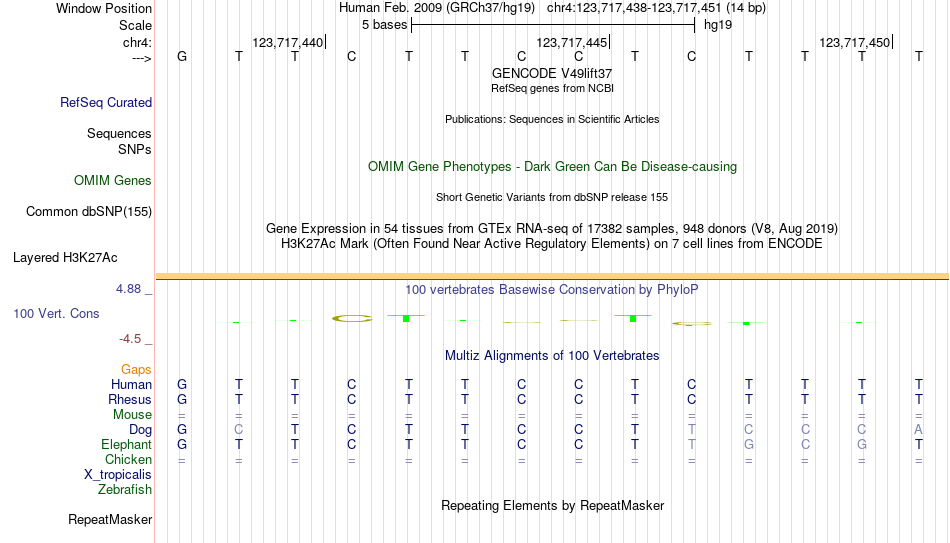Click the Zebrafish alignment row label
Screen dimensions: 950x543
point(125,489)
